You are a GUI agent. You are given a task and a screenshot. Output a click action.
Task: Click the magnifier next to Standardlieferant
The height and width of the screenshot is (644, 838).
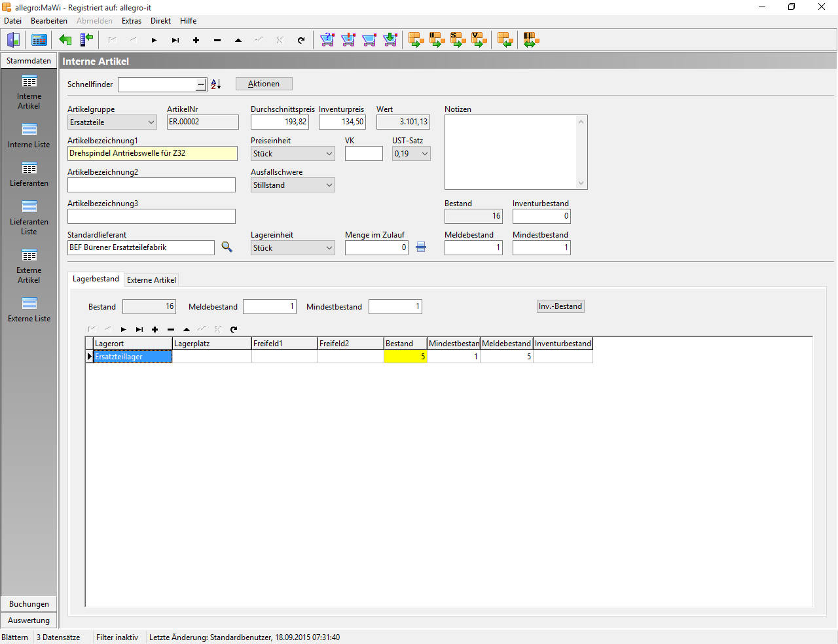point(227,247)
